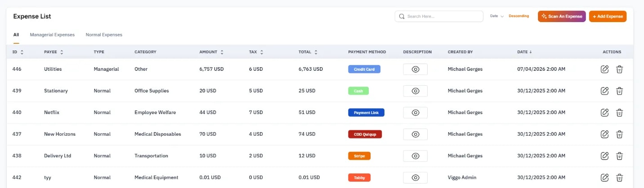Sort by Payee column
Screen dimensions: 644x188
tap(62, 52)
